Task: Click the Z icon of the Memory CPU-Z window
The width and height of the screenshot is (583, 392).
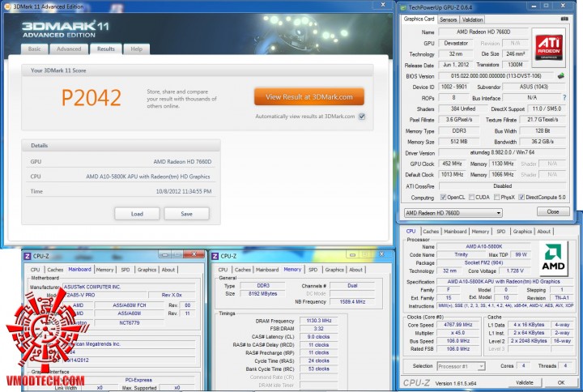Action: (x=215, y=256)
